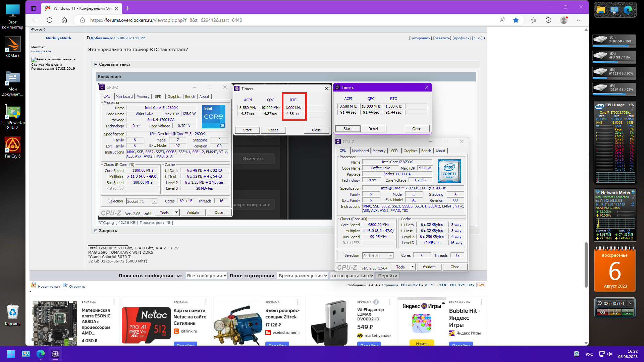Go to forum page 322

click(x=471, y=285)
